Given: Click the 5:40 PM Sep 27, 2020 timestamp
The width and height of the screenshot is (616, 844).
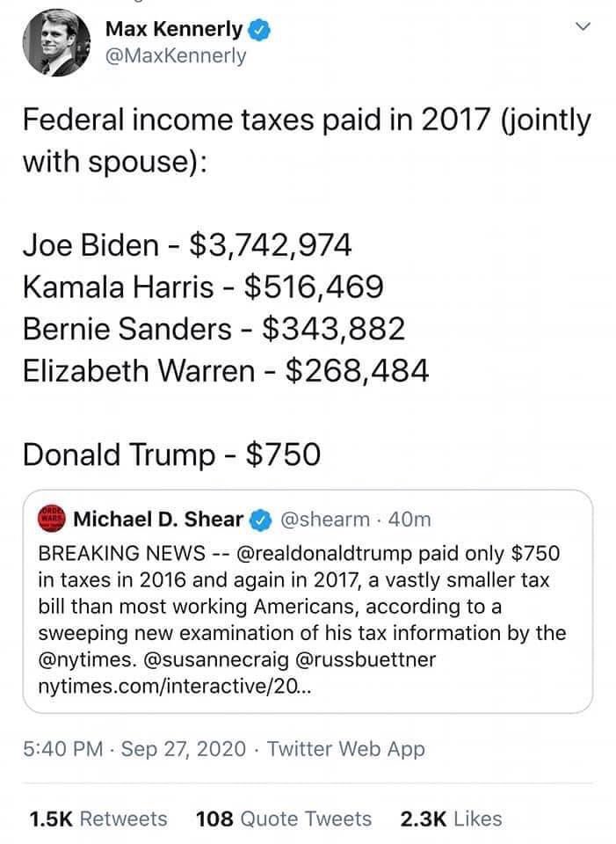Looking at the screenshot, I should pos(134,749).
